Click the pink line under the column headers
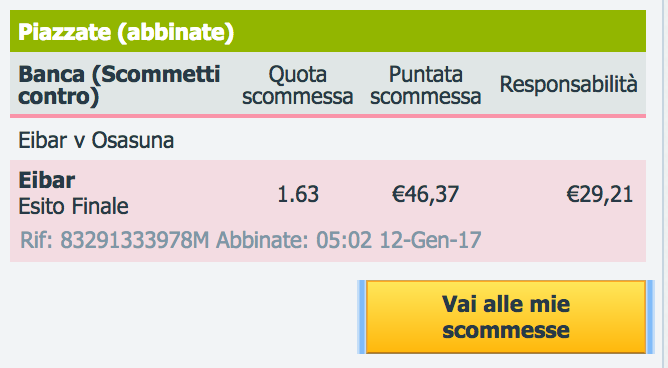This screenshot has height=368, width=668. pyautogui.click(x=328, y=116)
